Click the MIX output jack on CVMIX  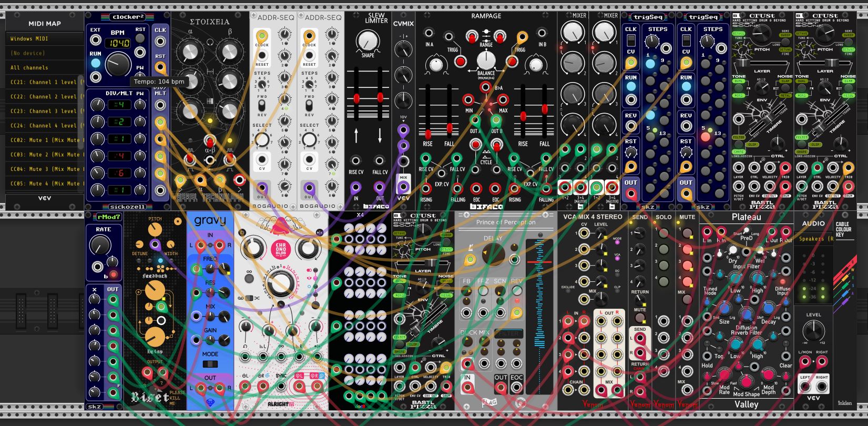(403, 187)
